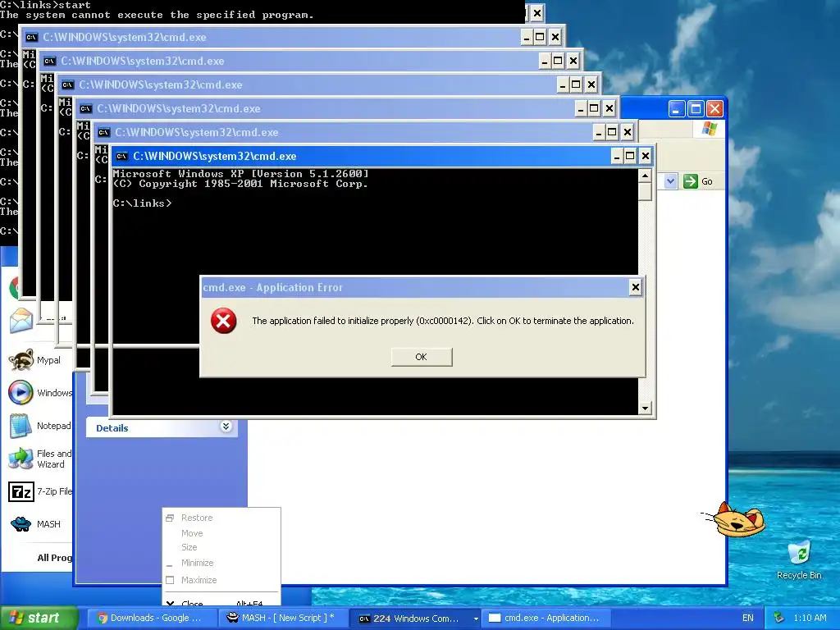Open the address bar dropdown in Explorer
840x630 pixels.
click(x=670, y=181)
